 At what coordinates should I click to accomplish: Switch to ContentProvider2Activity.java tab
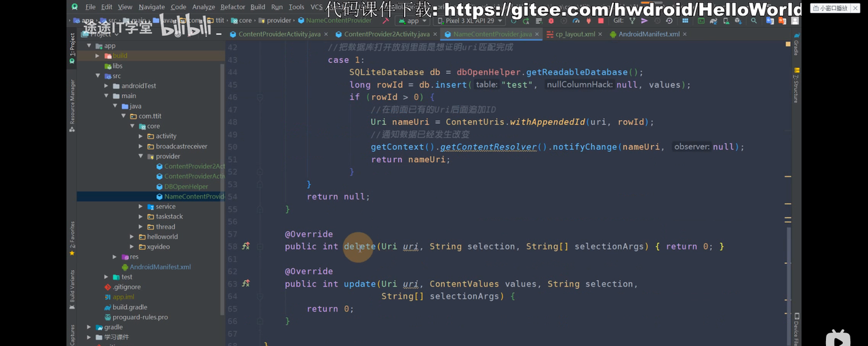(x=387, y=34)
